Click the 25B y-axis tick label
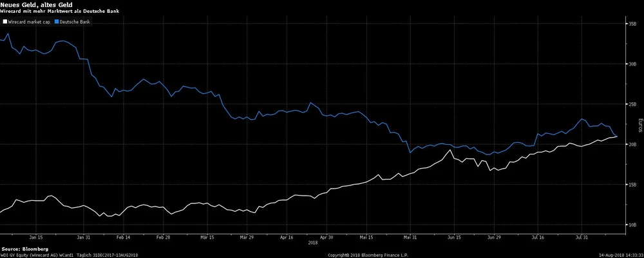 click(632, 104)
